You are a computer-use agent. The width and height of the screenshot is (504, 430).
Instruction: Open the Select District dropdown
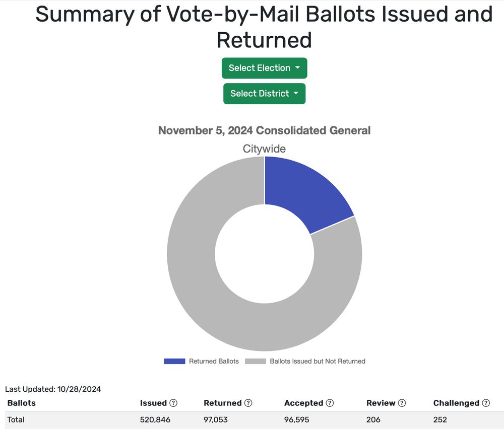pos(264,94)
